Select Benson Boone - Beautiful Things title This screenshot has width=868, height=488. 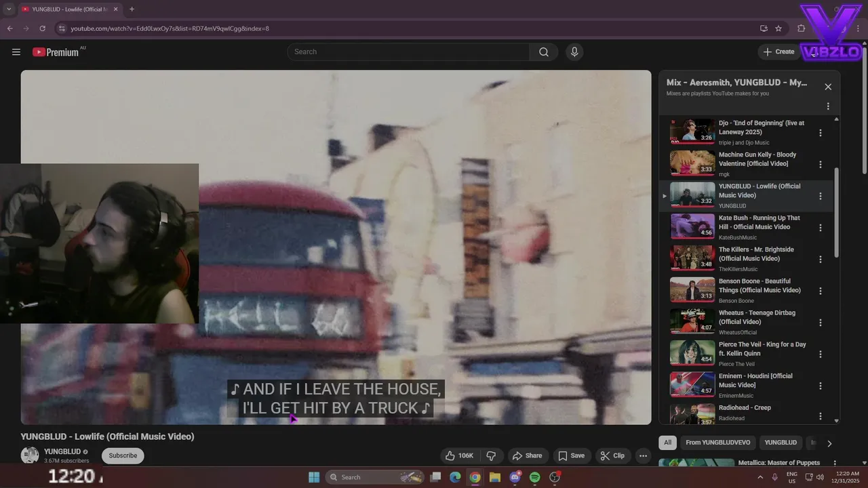pos(759,285)
